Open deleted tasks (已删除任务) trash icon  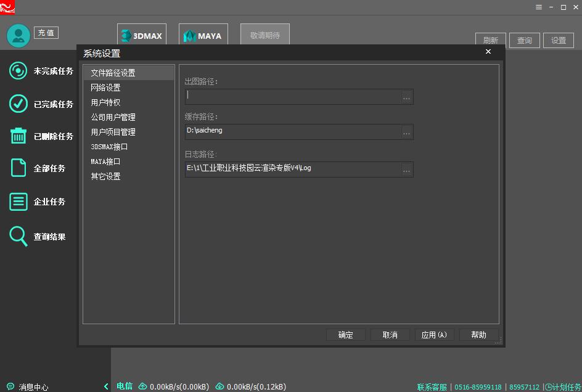(x=18, y=136)
